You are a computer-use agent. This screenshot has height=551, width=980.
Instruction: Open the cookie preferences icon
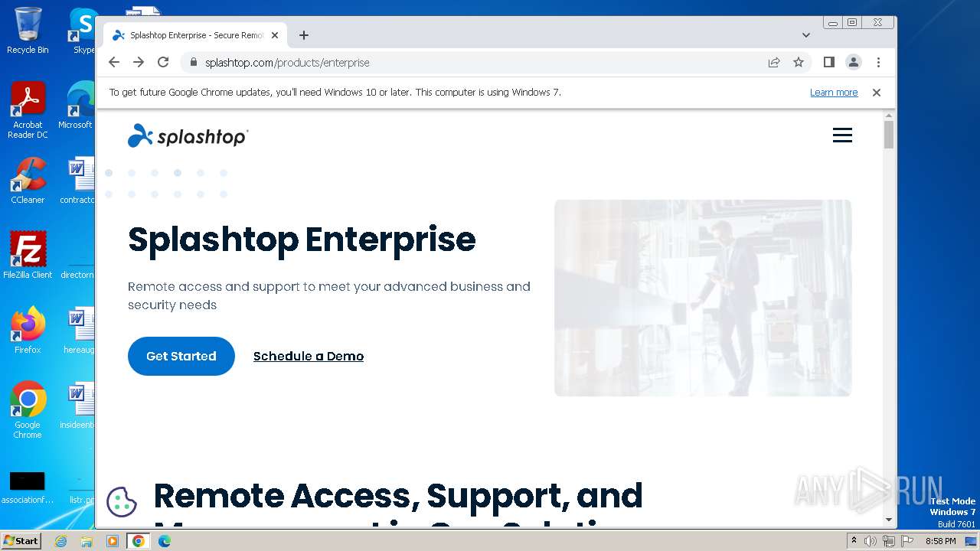[121, 502]
